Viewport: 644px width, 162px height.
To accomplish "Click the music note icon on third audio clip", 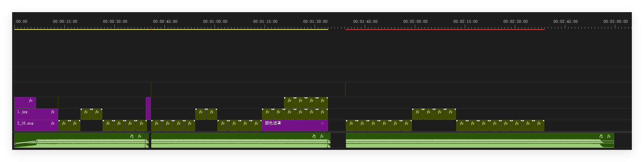I will tap(601, 136).
